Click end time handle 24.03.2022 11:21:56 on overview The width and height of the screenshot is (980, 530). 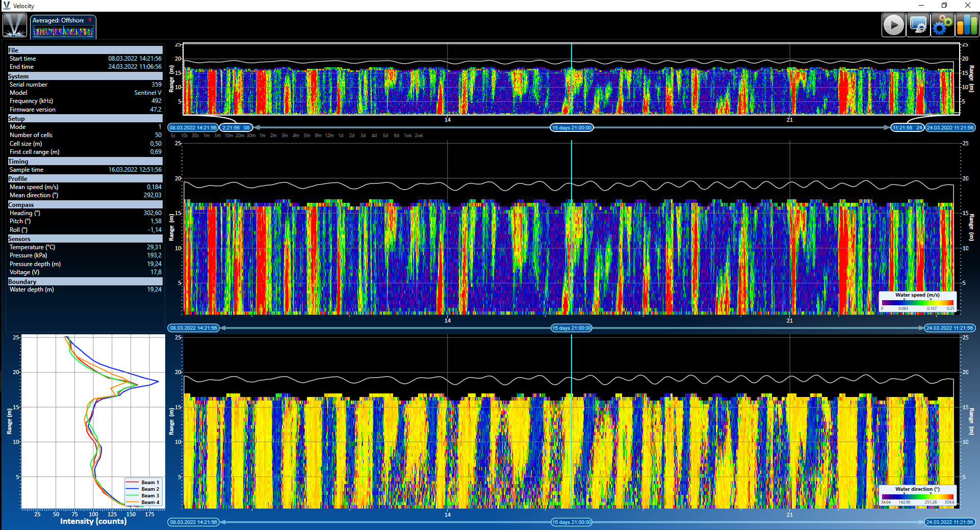(950, 127)
